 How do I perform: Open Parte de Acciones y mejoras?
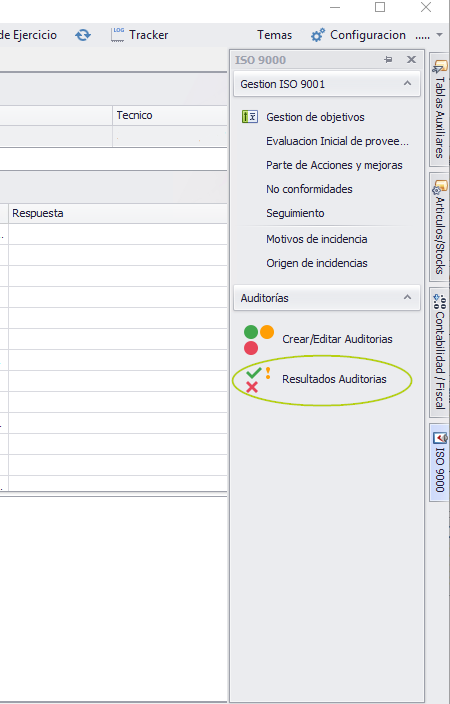334,165
